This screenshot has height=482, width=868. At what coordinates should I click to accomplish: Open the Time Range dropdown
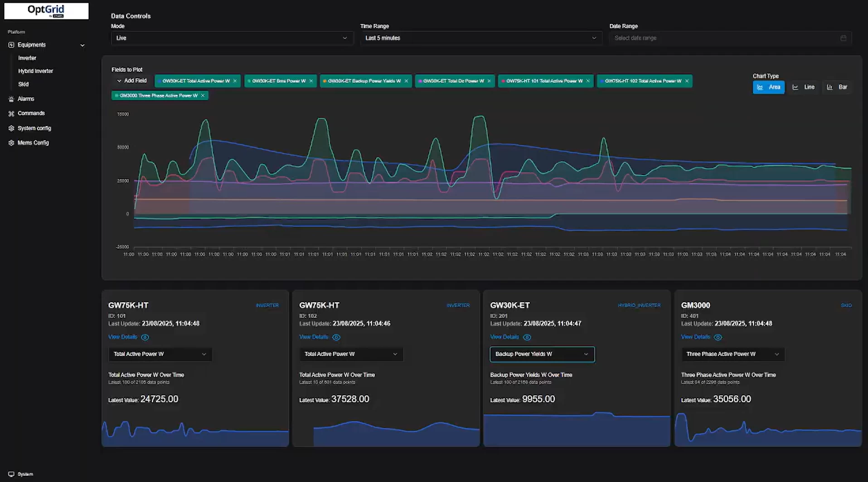480,38
